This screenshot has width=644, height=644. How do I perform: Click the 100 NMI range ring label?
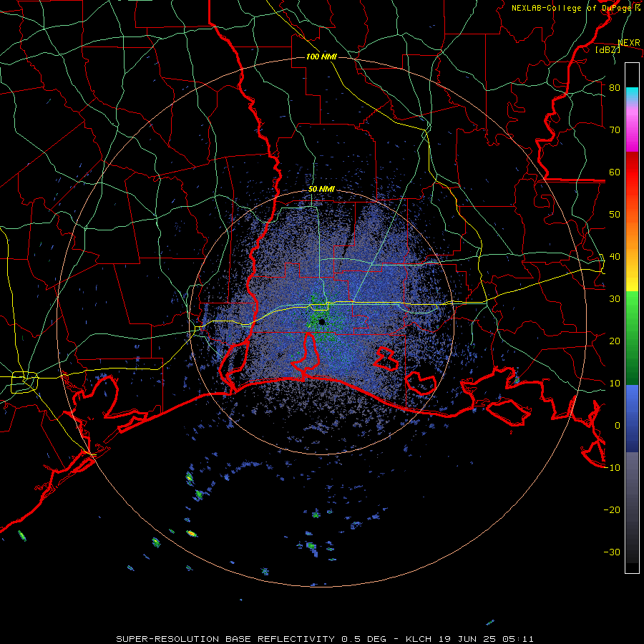pyautogui.click(x=321, y=57)
